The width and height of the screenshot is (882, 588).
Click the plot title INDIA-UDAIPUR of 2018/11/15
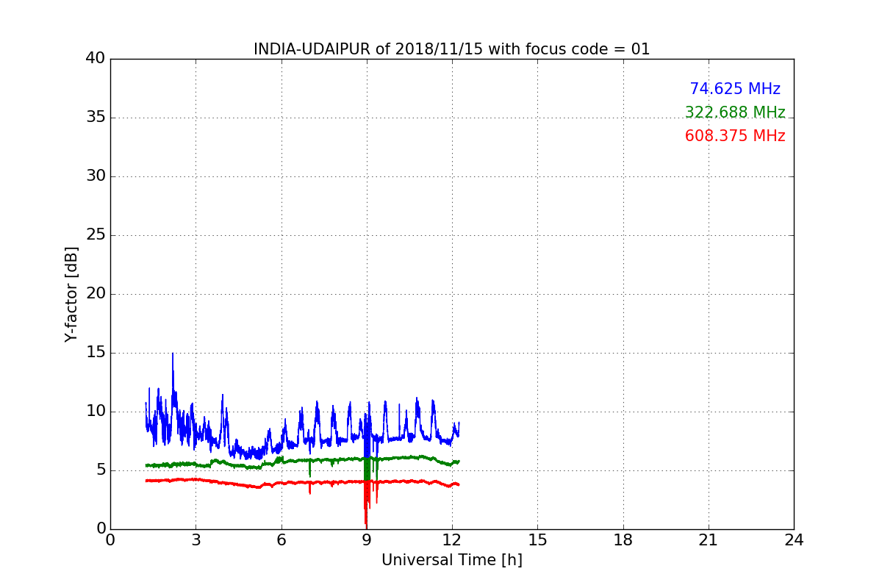451,49
